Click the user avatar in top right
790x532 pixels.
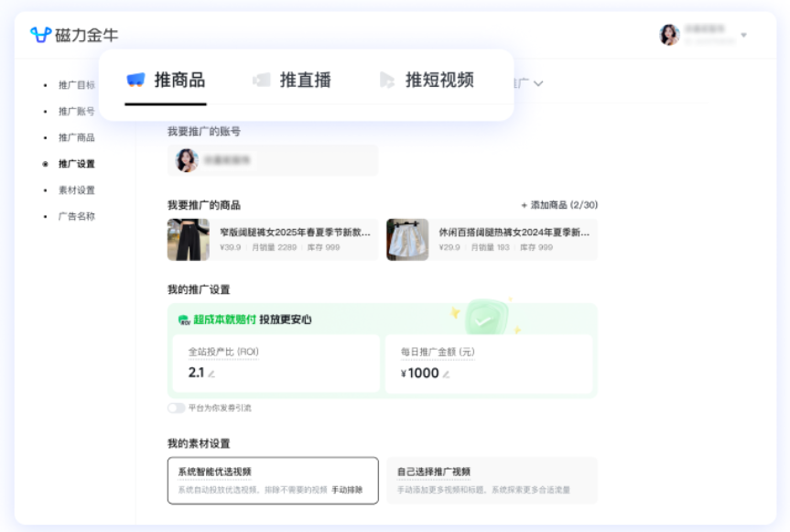point(669,35)
